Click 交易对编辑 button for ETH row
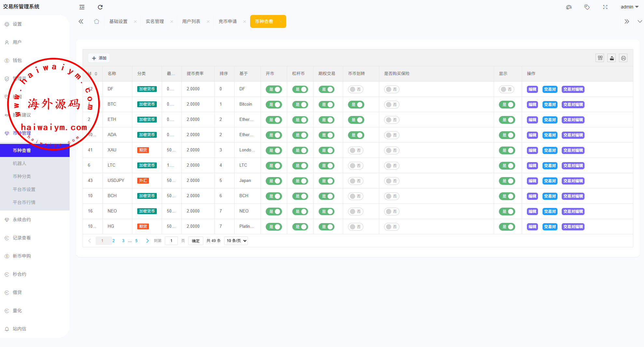644x347 pixels. pos(573,120)
